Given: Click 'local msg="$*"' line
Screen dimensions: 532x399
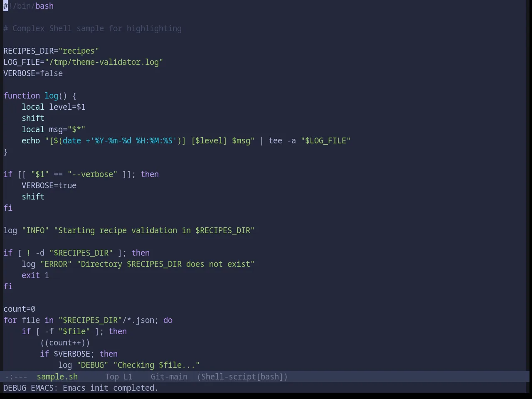Looking at the screenshot, I should (54, 129).
